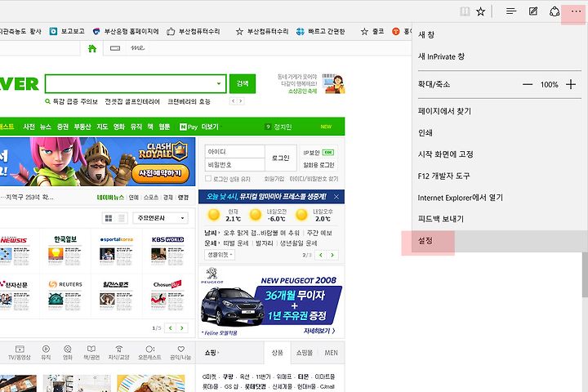Image resolution: width=588 pixels, height=392 pixels.
Task: Open 주요언론사 dropdown
Action: (x=161, y=218)
